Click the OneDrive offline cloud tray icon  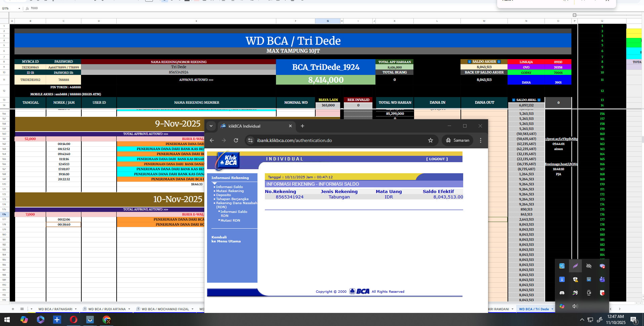click(x=589, y=266)
